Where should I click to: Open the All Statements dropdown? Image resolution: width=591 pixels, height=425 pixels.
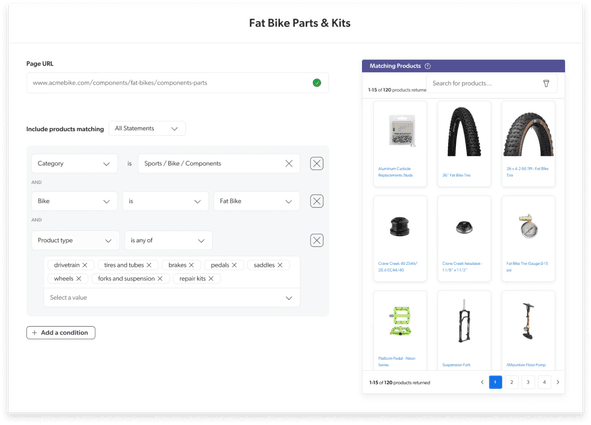click(147, 128)
